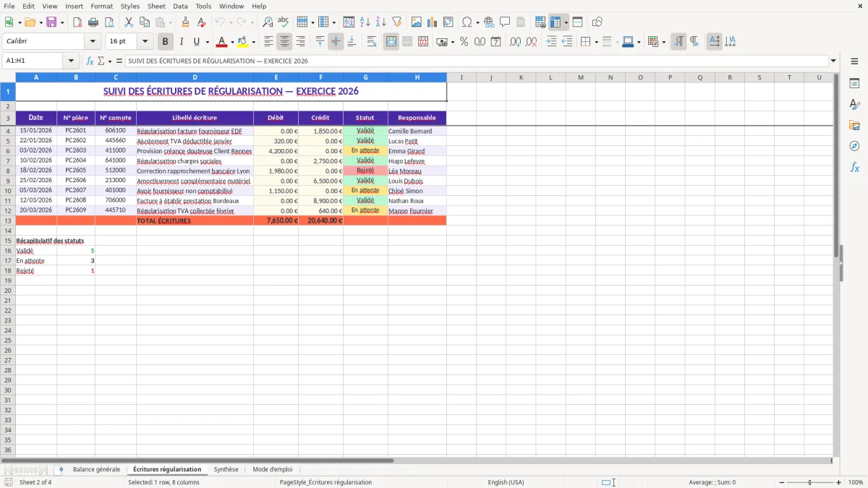Open background color palette arrow
Screen dimensions: 868x488
coord(253,42)
